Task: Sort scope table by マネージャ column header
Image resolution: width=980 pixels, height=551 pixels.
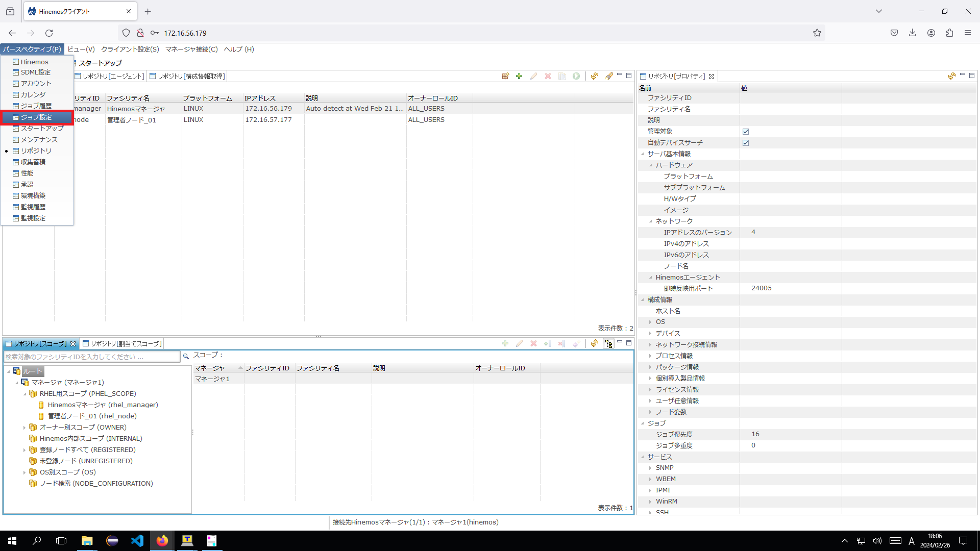Action: point(218,368)
